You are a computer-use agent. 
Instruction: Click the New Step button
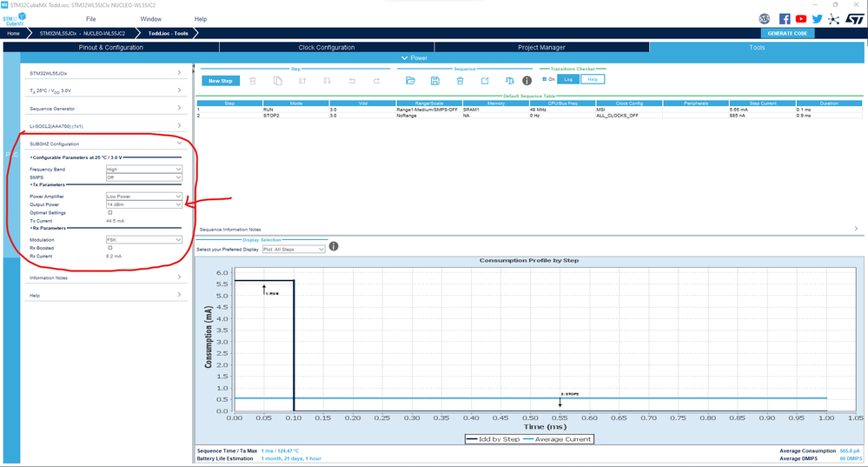(221, 81)
